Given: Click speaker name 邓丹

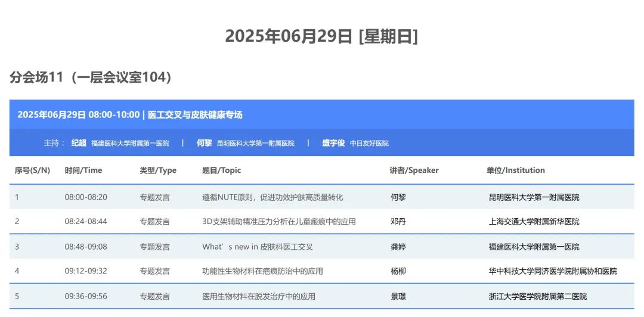Looking at the screenshot, I should pyautogui.click(x=398, y=221).
